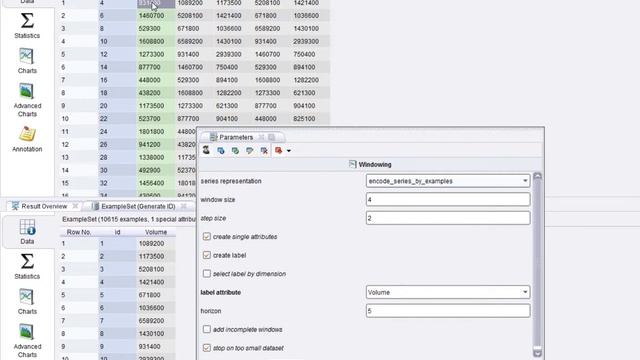Toggle the create label checkbox

click(207, 255)
